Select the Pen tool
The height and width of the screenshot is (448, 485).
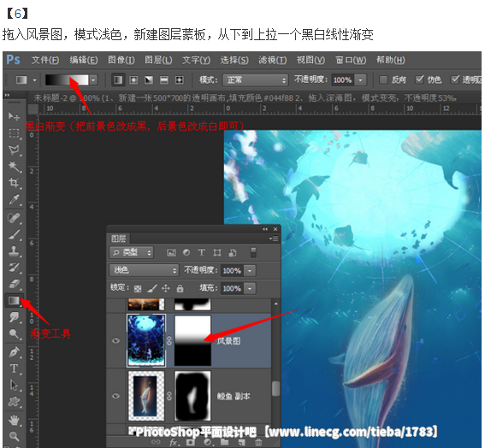[14, 352]
